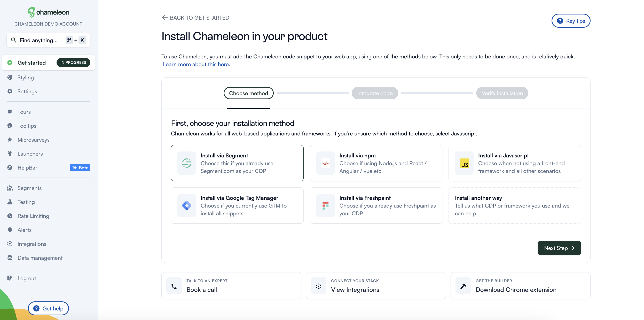Click the question mark icon in Get help

pos(36,308)
